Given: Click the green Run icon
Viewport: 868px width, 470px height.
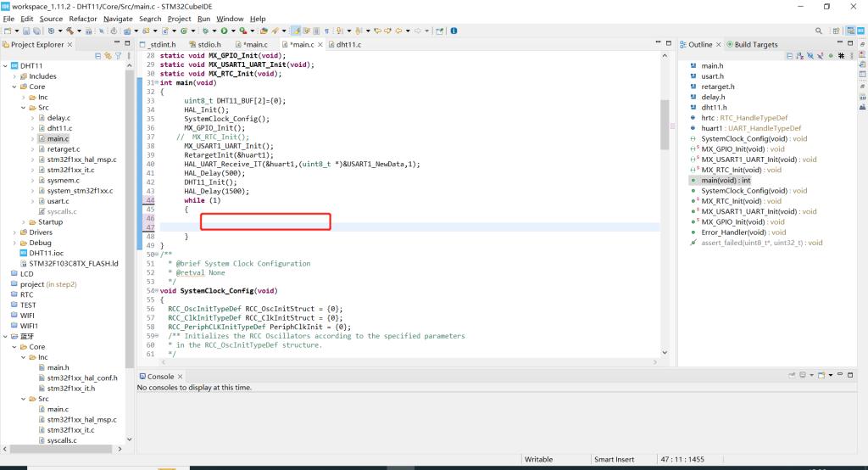Looking at the screenshot, I should click(x=224, y=31).
